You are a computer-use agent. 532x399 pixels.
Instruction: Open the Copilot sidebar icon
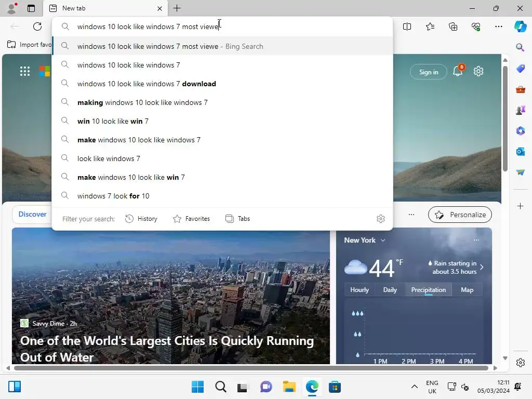point(520,26)
